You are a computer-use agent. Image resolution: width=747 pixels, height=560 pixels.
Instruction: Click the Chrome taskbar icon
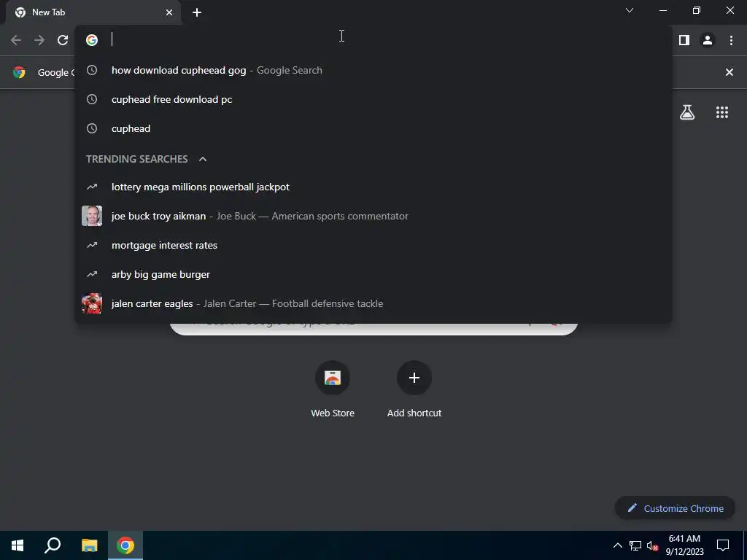[125, 545]
